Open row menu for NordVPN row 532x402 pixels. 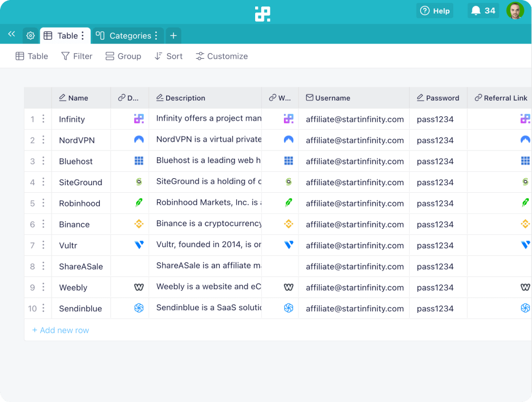pos(43,140)
